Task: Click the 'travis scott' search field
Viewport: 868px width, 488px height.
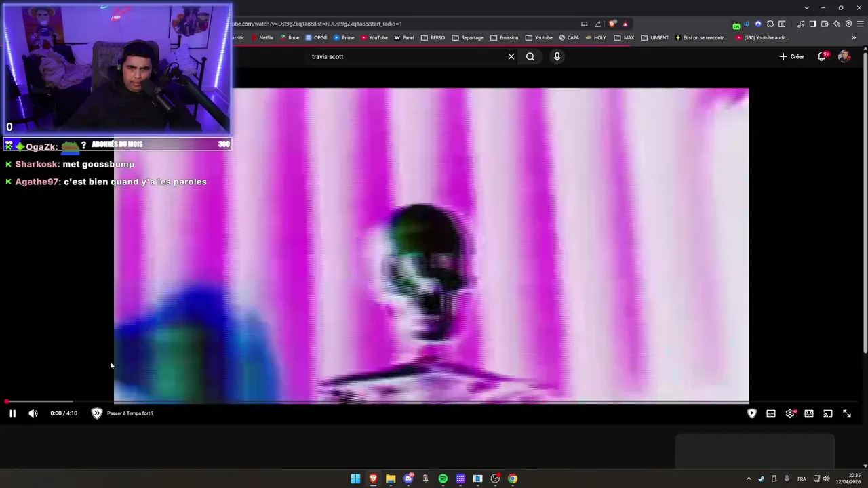Action: tap(407, 56)
